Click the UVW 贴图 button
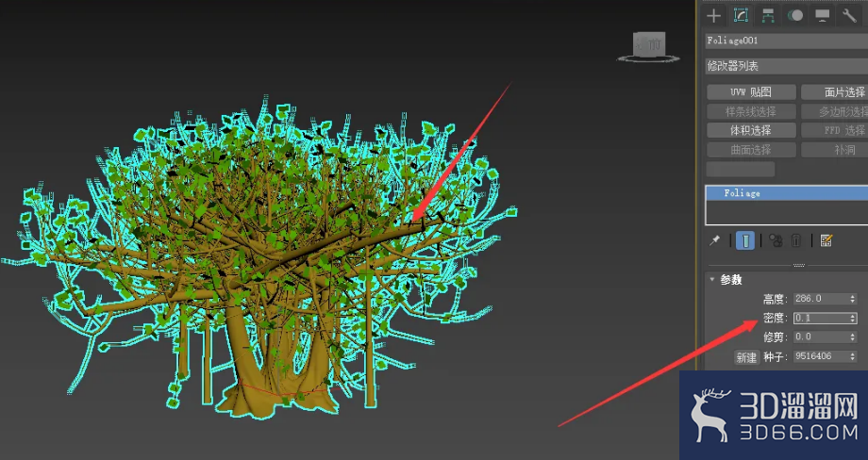The height and width of the screenshot is (460, 868). click(751, 92)
